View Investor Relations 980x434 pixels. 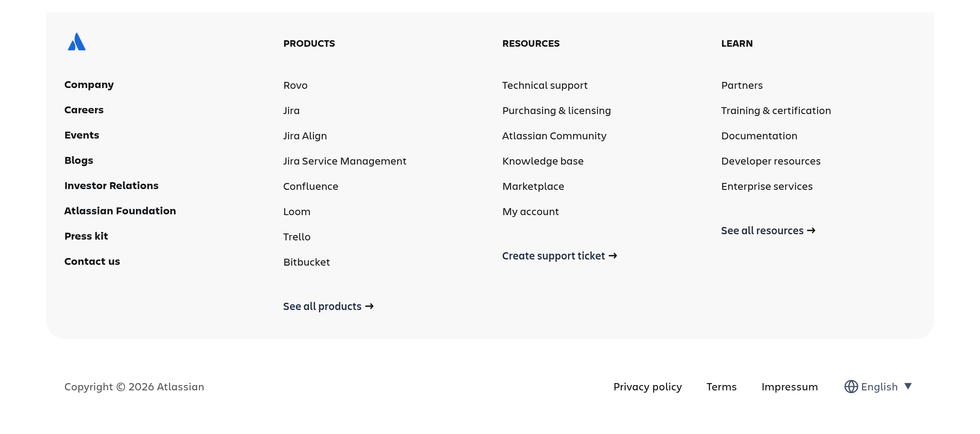[x=111, y=186]
